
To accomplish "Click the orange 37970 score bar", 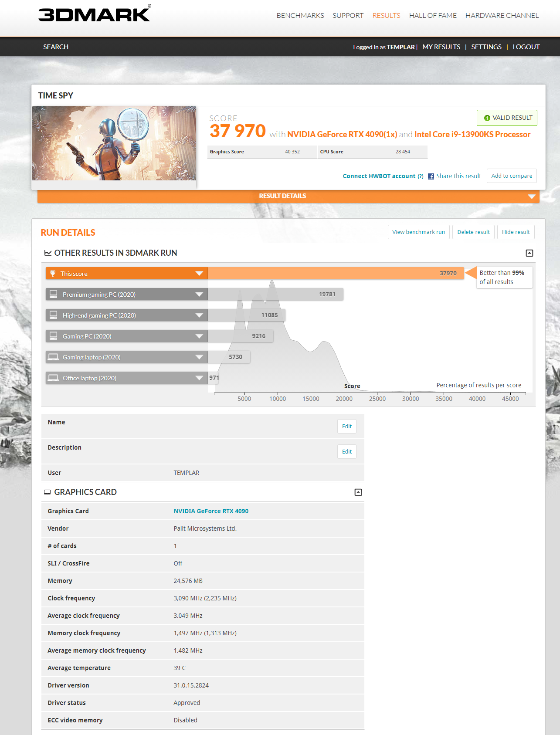I will 336,274.
